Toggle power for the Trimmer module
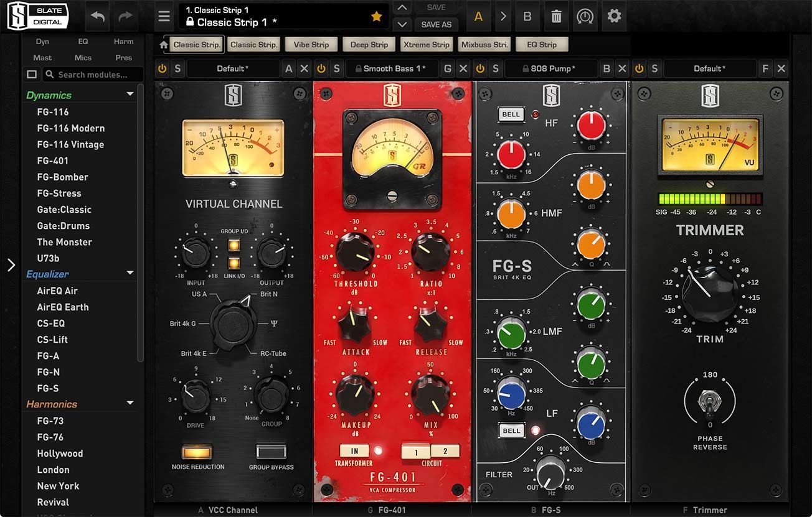This screenshot has height=517, width=812. pos(640,68)
